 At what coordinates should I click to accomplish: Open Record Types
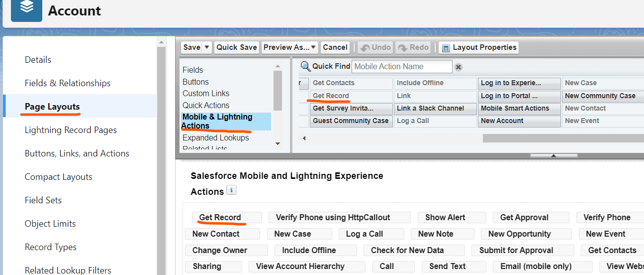[51, 247]
